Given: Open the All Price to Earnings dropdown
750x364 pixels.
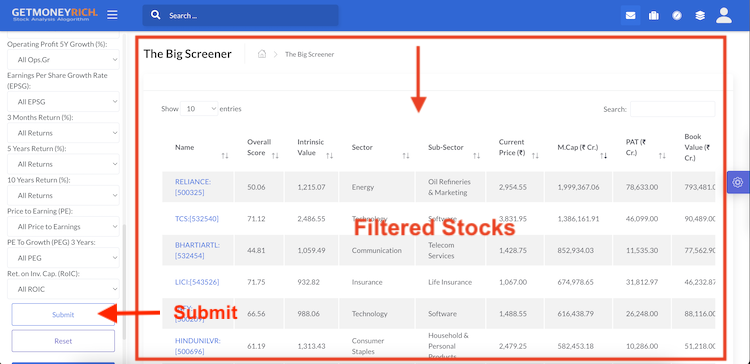Looking at the screenshot, I should [x=63, y=227].
